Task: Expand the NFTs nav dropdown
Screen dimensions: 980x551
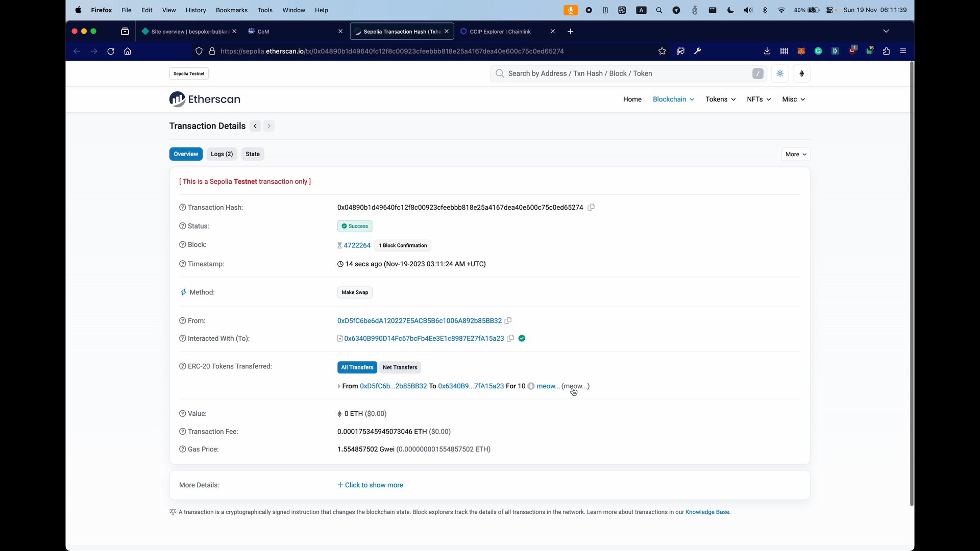Action: point(758,99)
